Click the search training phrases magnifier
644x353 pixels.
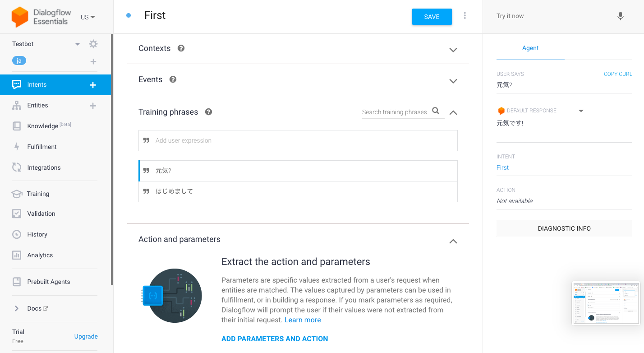[436, 110]
